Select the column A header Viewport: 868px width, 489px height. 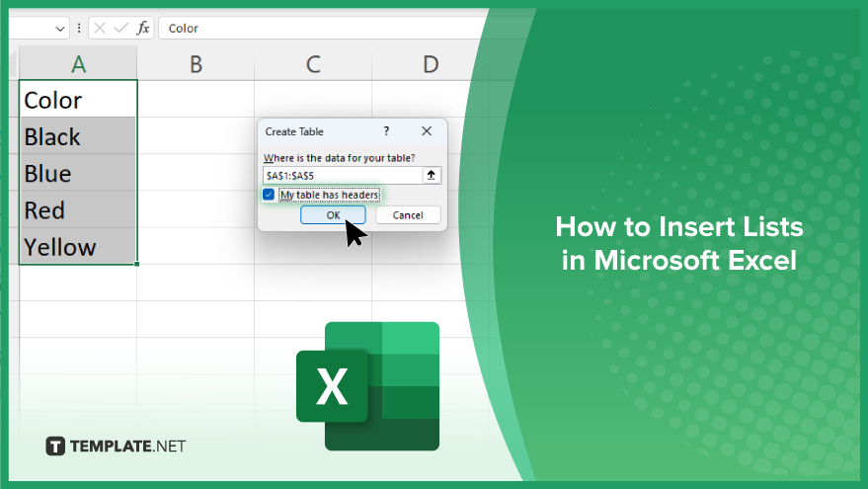pyautogui.click(x=78, y=64)
